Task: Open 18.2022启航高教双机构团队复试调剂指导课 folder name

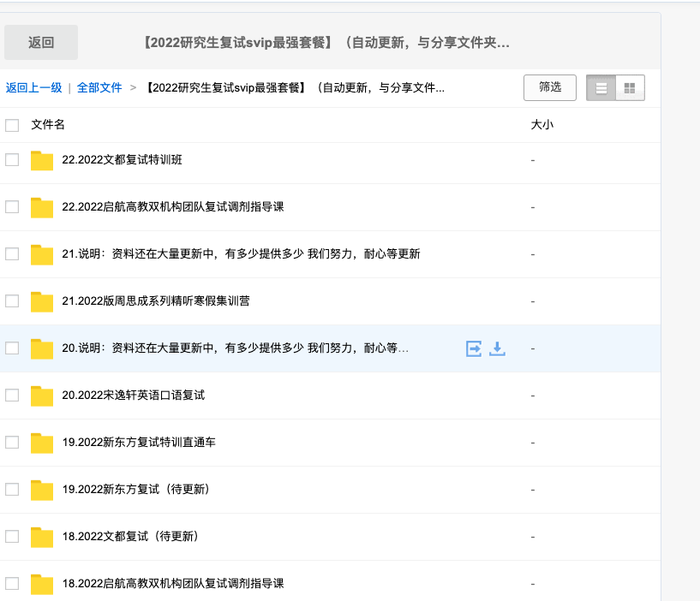Action: (x=173, y=583)
